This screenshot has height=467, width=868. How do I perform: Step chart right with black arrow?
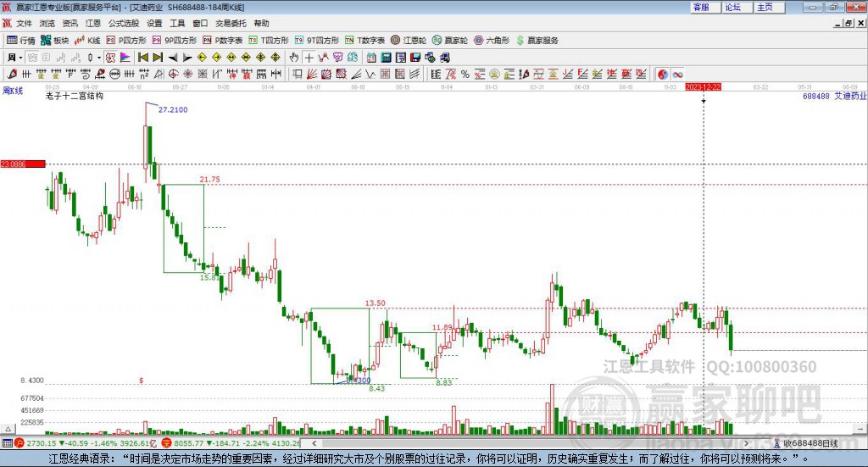[x=187, y=58]
